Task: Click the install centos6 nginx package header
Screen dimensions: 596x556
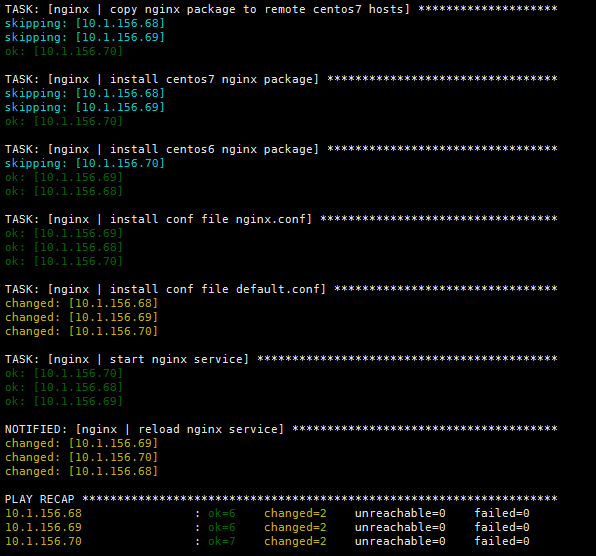Action: pyautogui.click(x=281, y=149)
